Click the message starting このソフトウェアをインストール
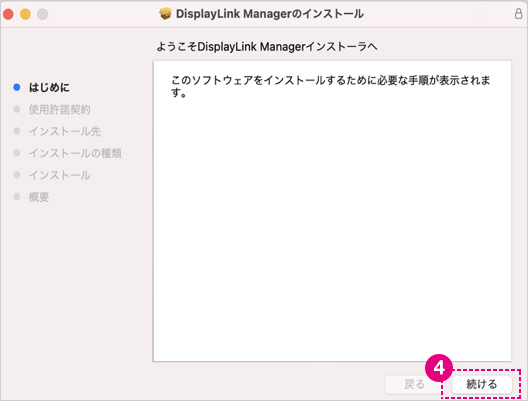528x401 pixels. pyautogui.click(x=330, y=87)
